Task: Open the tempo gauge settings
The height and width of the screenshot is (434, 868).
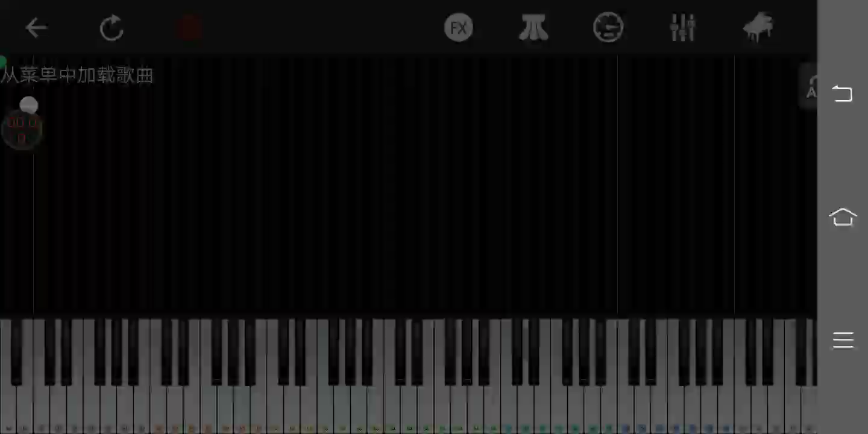Action: [608, 28]
